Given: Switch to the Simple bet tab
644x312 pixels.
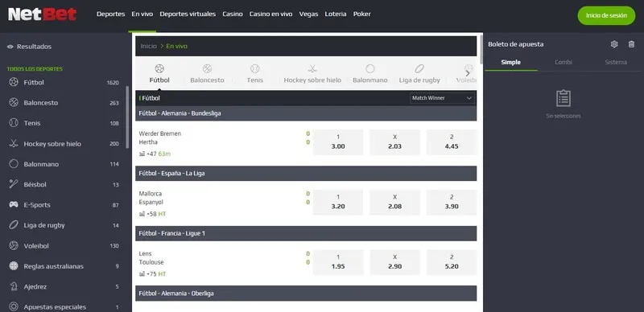Looking at the screenshot, I should 511,63.
